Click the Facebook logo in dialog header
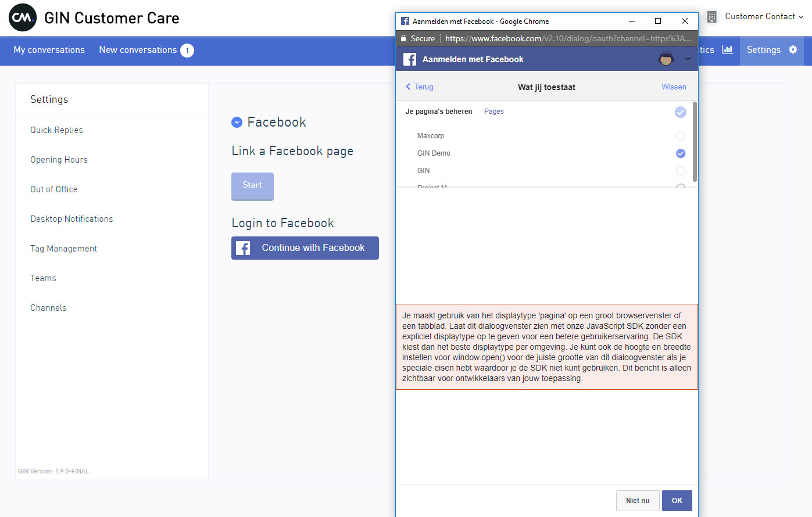 click(410, 59)
